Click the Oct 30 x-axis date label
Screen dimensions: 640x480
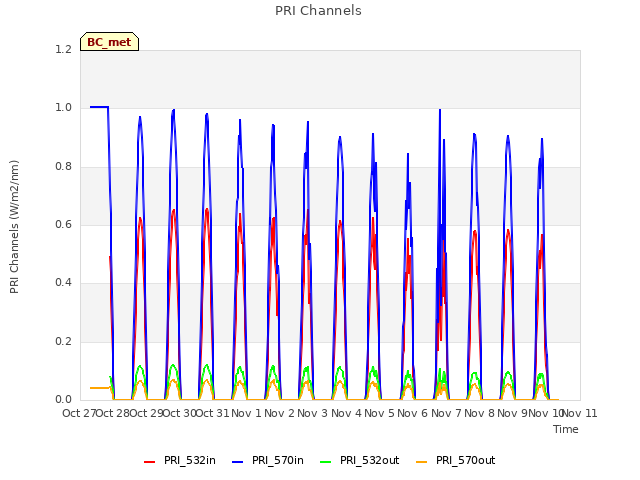pyautogui.click(x=180, y=413)
